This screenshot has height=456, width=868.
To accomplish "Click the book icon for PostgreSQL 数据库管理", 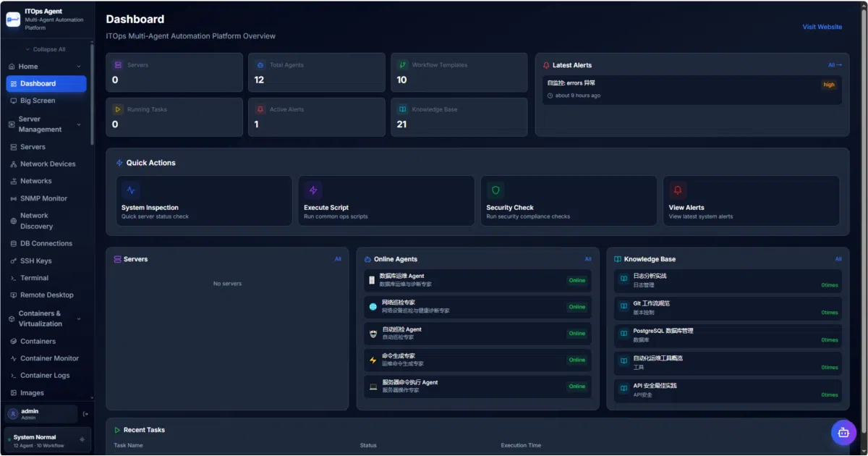I will (x=624, y=334).
